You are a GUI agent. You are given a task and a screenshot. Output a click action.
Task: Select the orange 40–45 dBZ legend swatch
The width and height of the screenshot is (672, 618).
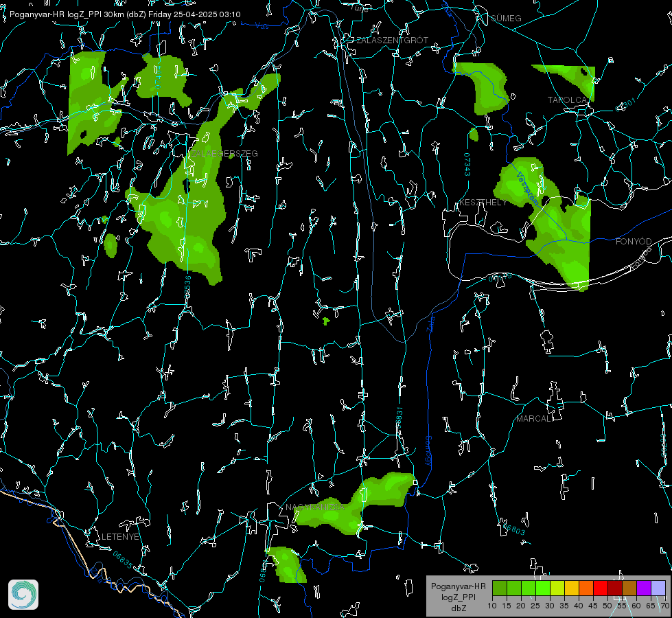point(586,588)
